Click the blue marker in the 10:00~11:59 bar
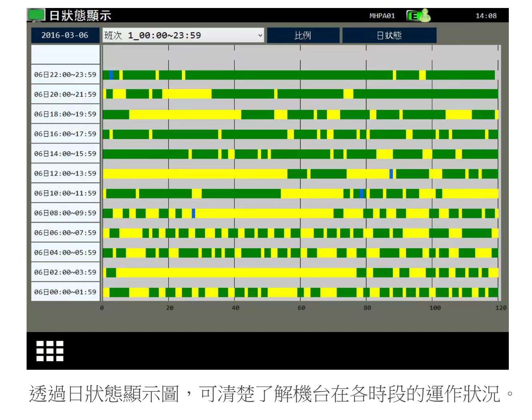 coord(362,193)
